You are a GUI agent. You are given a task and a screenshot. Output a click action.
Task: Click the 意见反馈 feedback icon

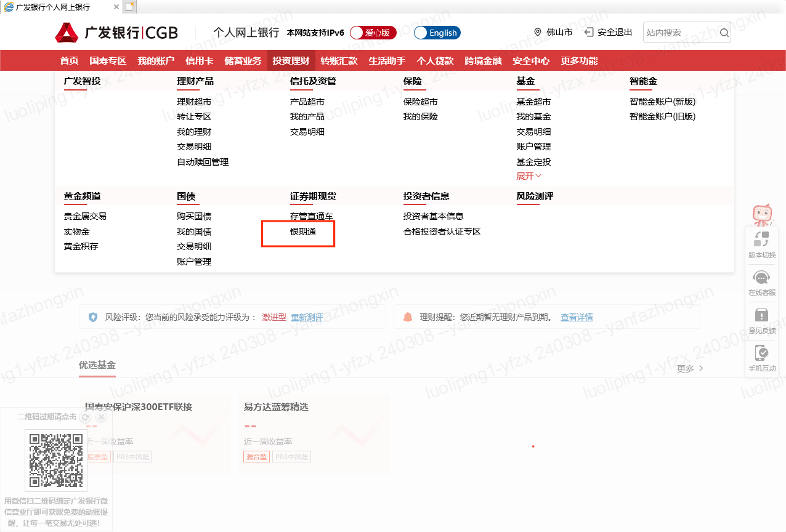[762, 316]
